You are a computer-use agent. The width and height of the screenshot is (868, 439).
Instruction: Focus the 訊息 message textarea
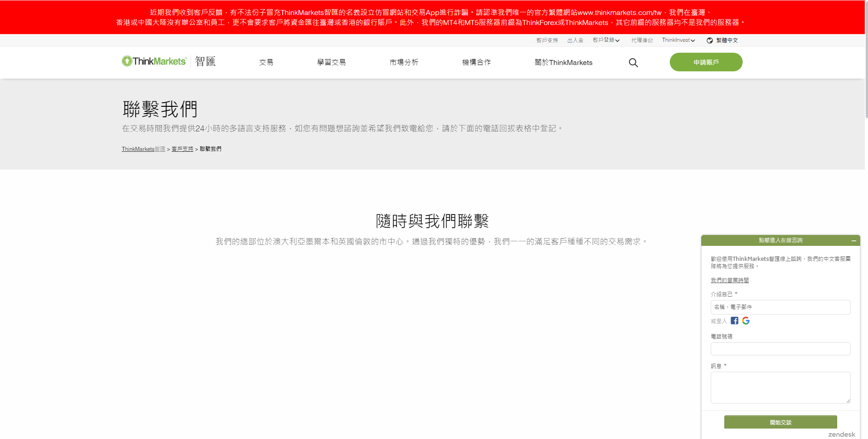coord(780,388)
